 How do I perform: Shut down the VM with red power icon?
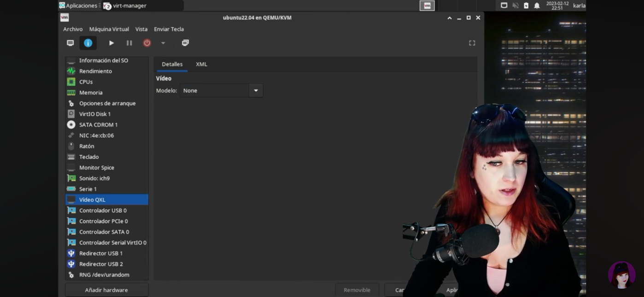click(x=147, y=43)
